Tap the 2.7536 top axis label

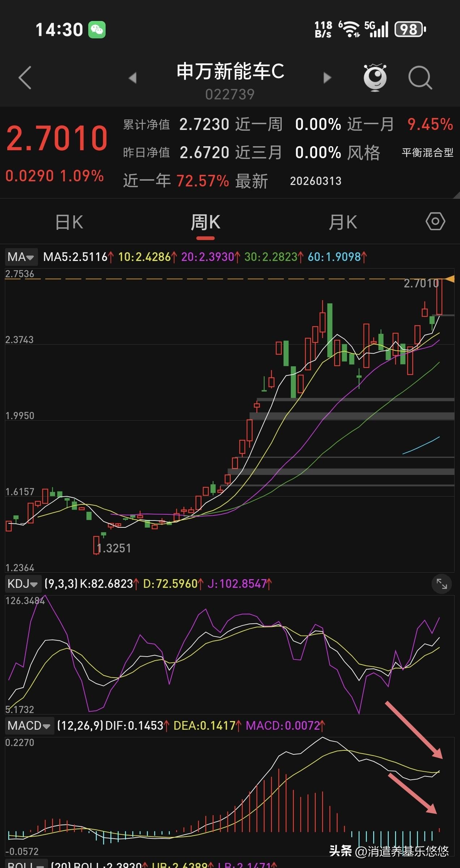(x=20, y=274)
